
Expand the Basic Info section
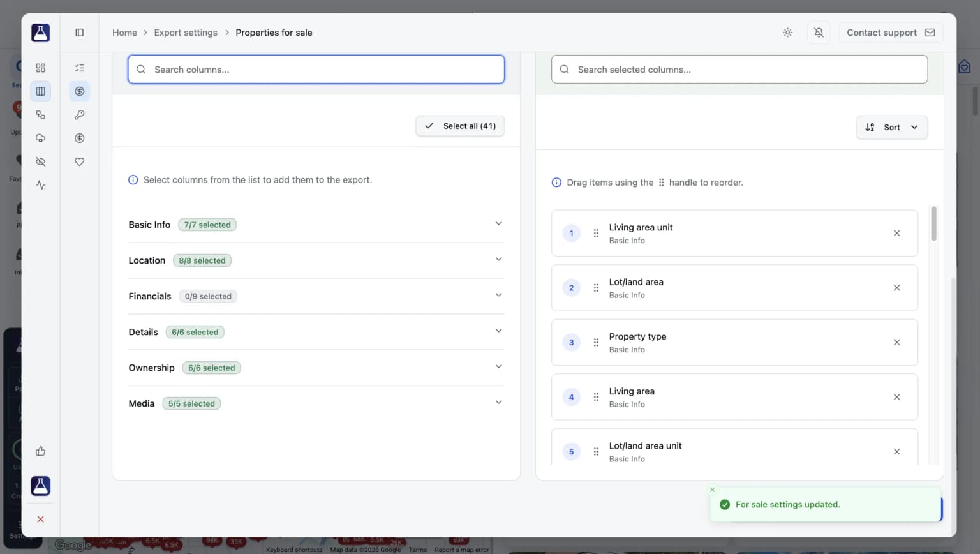[x=316, y=225]
